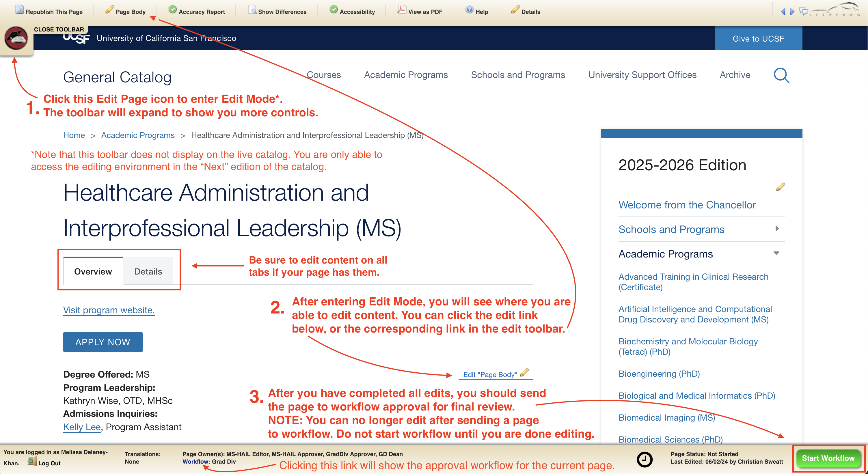
Task: Open the site search magnifier icon
Action: [781, 75]
